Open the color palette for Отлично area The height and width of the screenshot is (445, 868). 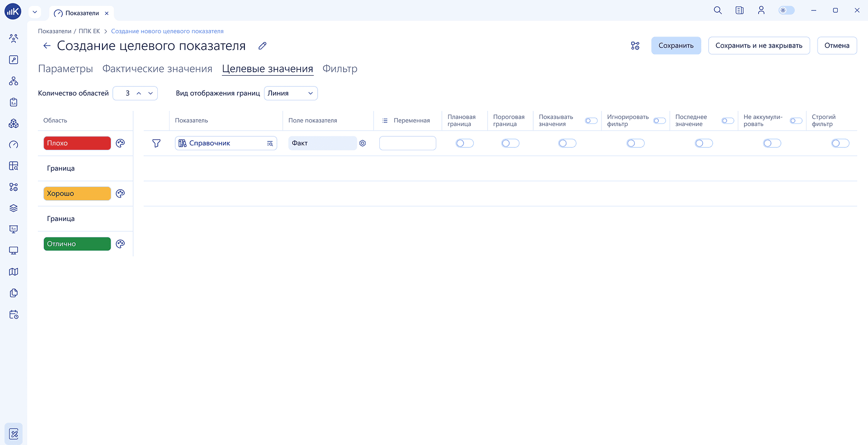coord(120,244)
